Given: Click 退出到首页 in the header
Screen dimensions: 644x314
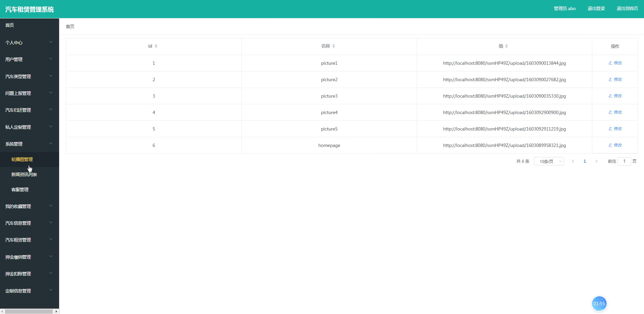Looking at the screenshot, I should (627, 9).
